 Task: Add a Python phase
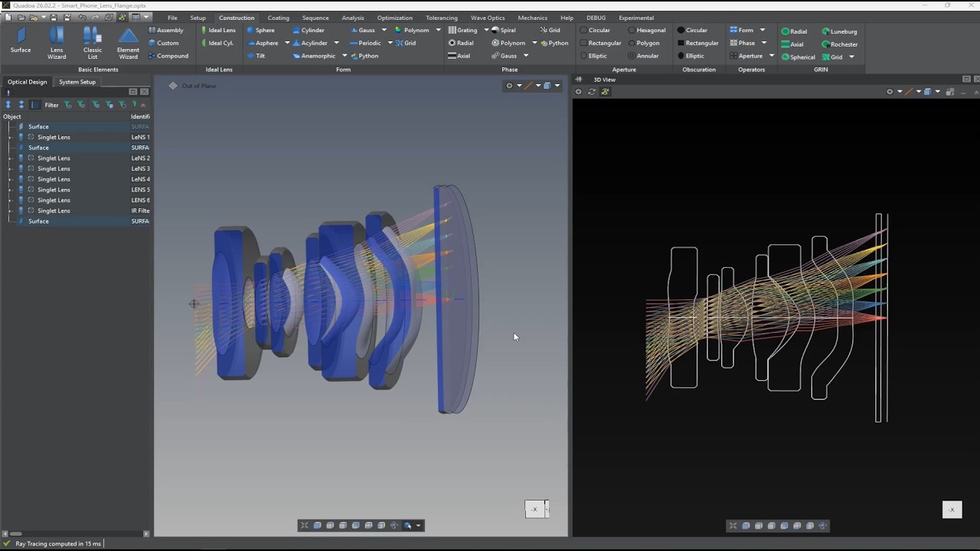point(554,44)
